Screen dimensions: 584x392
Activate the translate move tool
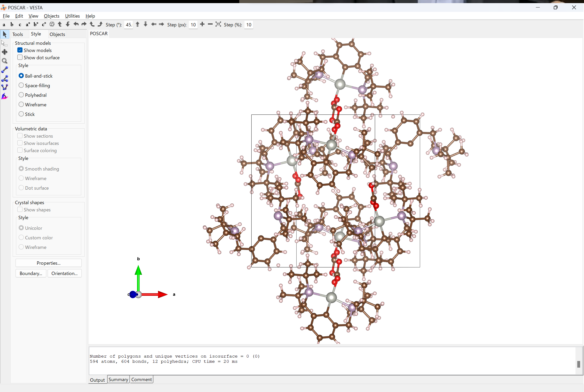[5, 52]
